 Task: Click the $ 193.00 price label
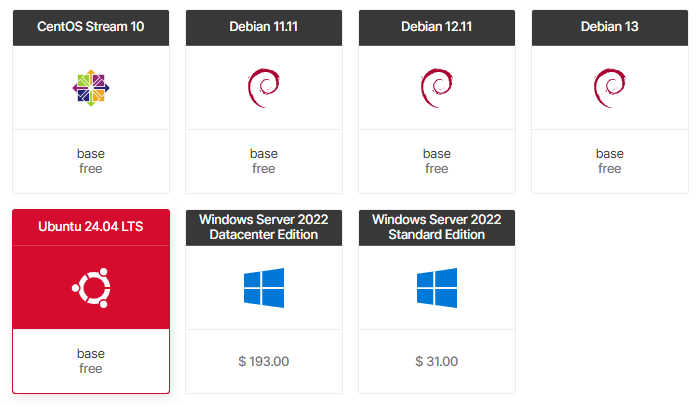[x=263, y=361]
